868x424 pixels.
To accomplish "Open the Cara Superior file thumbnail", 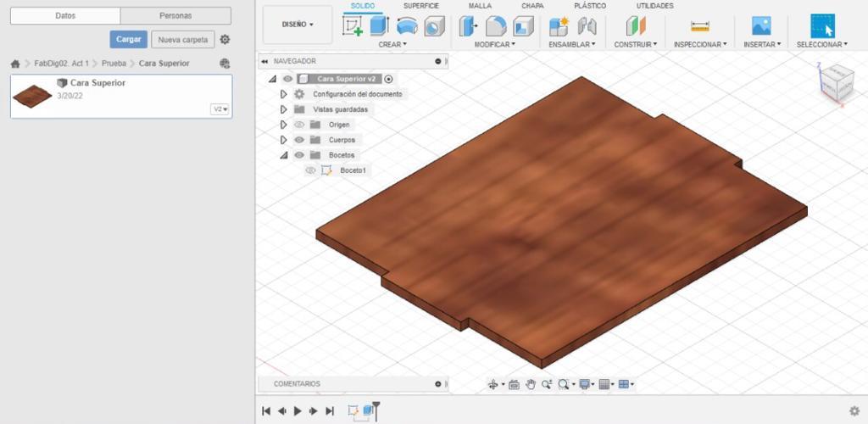I will [x=31, y=96].
